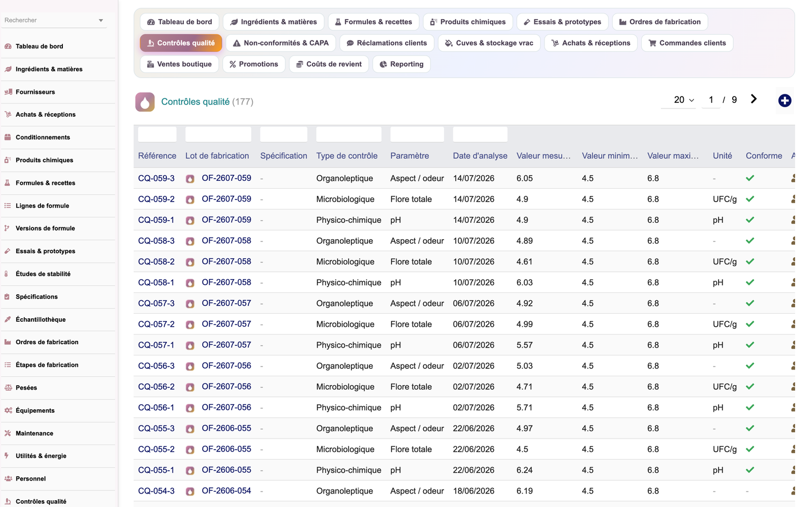The width and height of the screenshot is (812, 507).
Task: Click the user icon at end of row CQ-058-1
Action: point(793,282)
